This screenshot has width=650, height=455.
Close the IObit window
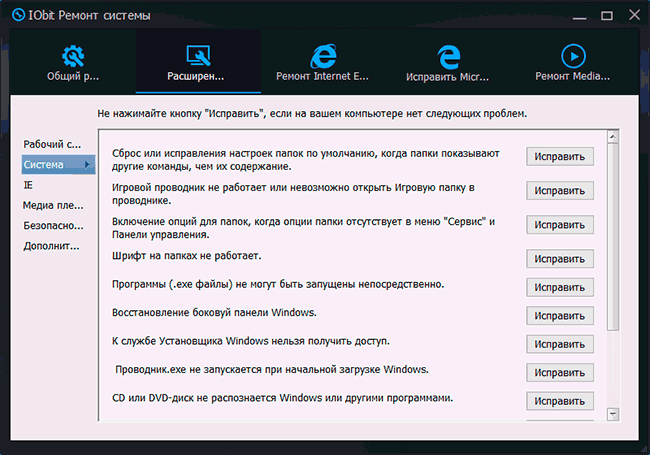[634, 15]
